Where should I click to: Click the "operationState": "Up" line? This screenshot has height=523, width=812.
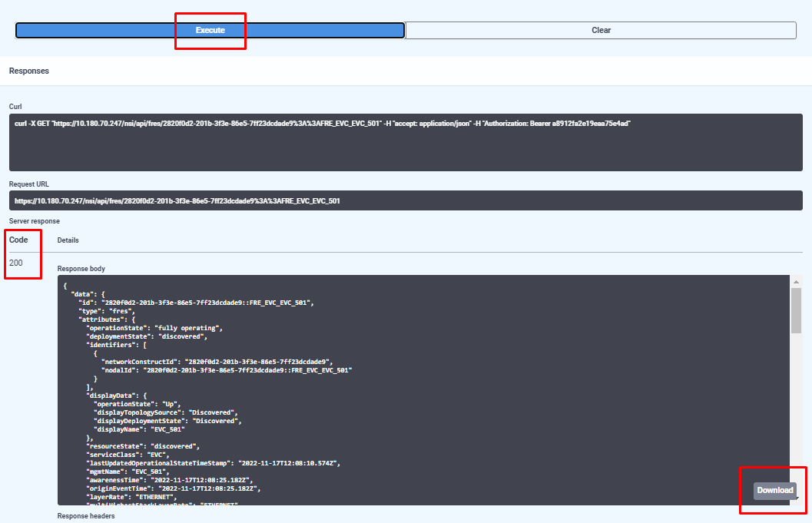click(x=138, y=404)
